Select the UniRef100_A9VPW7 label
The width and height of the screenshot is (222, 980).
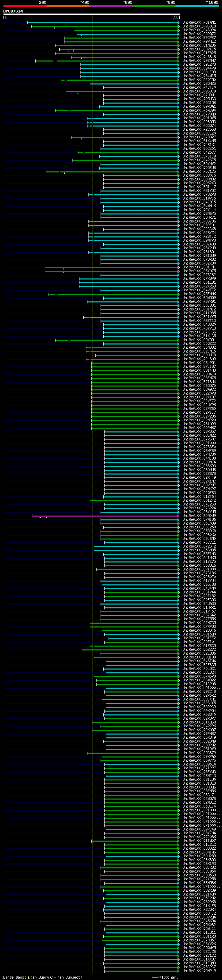point(199,485)
